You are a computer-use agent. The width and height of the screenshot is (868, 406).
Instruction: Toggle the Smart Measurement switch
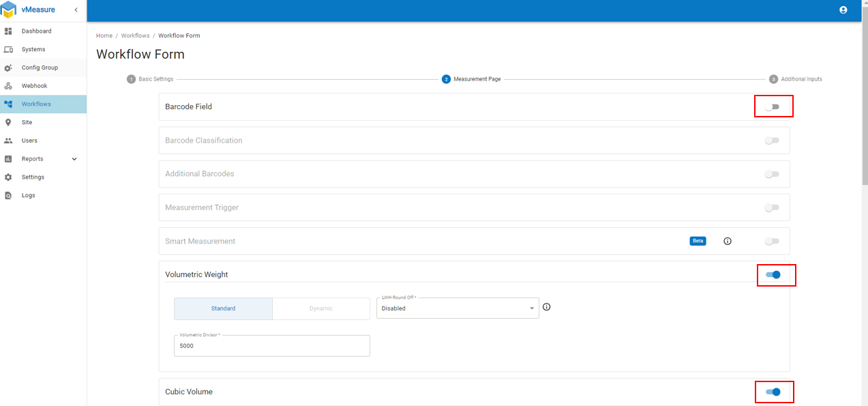click(772, 241)
